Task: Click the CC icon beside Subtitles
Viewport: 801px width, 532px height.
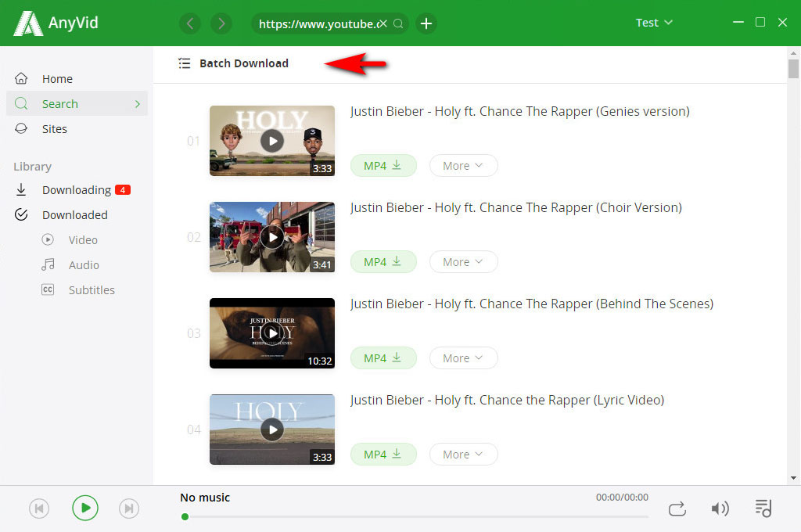Action: pyautogui.click(x=48, y=289)
